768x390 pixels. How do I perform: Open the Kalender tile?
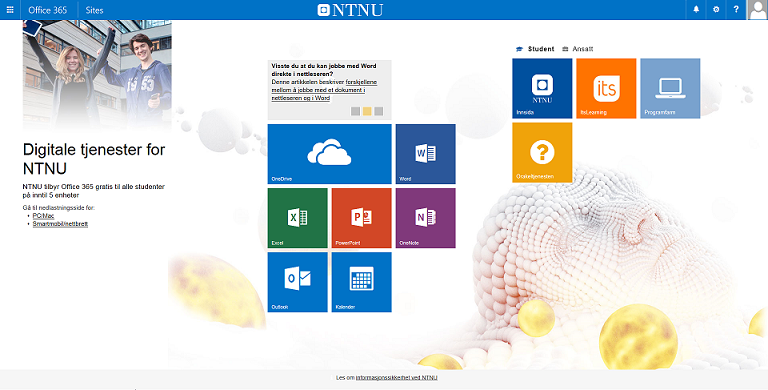pyautogui.click(x=361, y=282)
